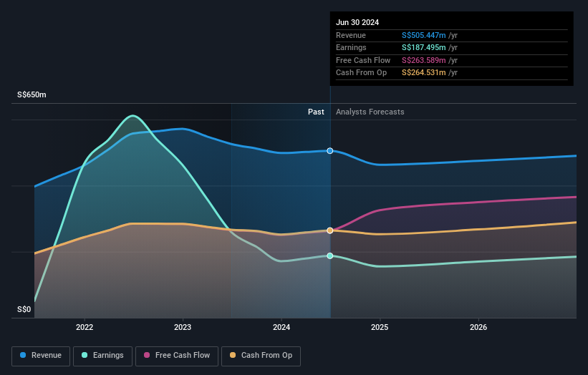Click the 2023 x-axis label

(x=183, y=327)
